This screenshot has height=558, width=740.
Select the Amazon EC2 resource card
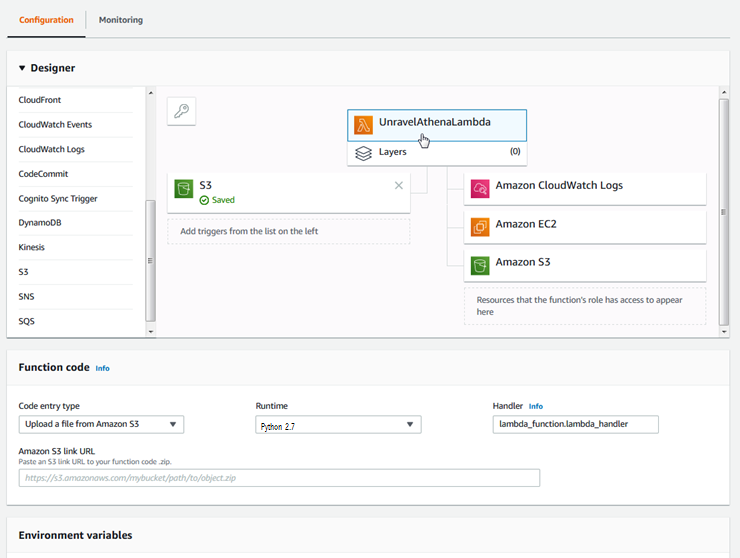click(x=585, y=227)
